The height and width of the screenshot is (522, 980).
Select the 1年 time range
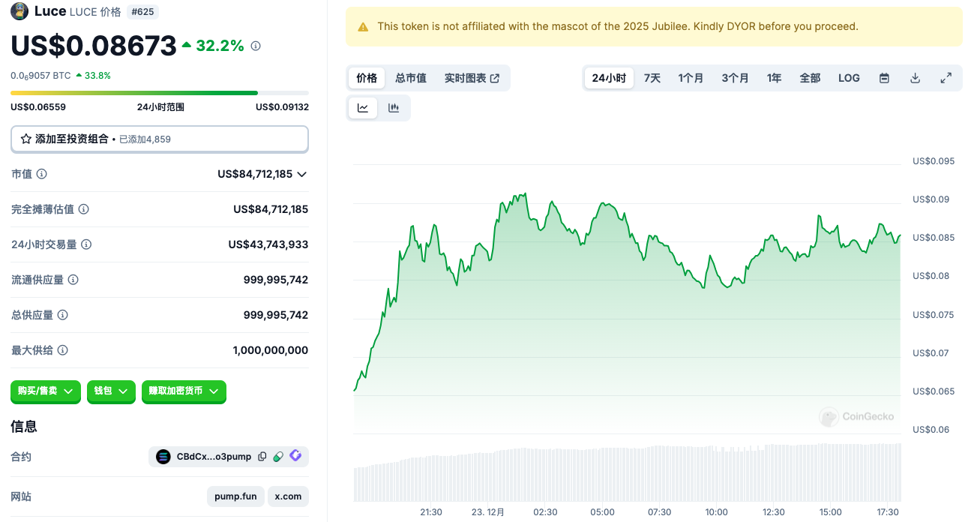point(774,78)
